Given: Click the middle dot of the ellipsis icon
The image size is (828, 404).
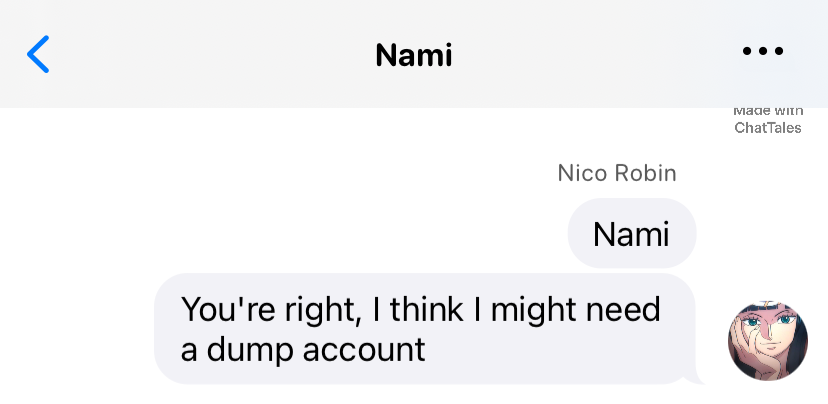Looking at the screenshot, I should click(763, 52).
